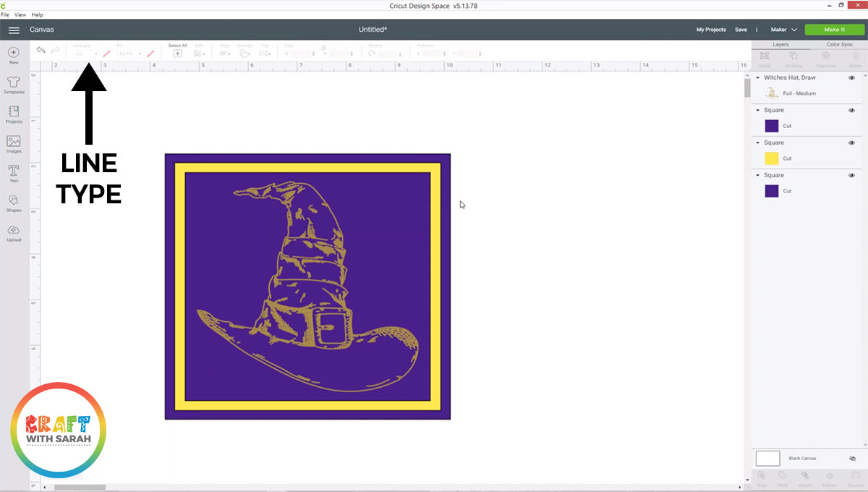868x492 pixels.
Task: Click the yellow Square layer swatch
Action: pos(772,158)
